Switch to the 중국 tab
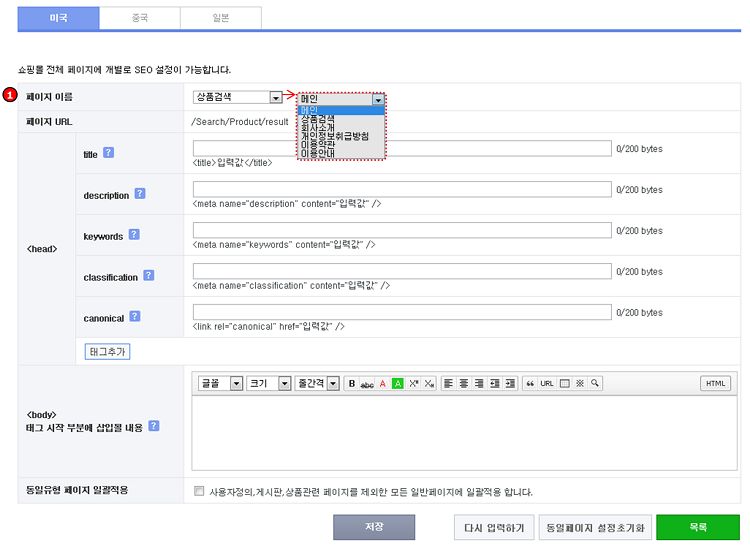Image resolution: width=750 pixels, height=546 pixels. click(x=139, y=17)
